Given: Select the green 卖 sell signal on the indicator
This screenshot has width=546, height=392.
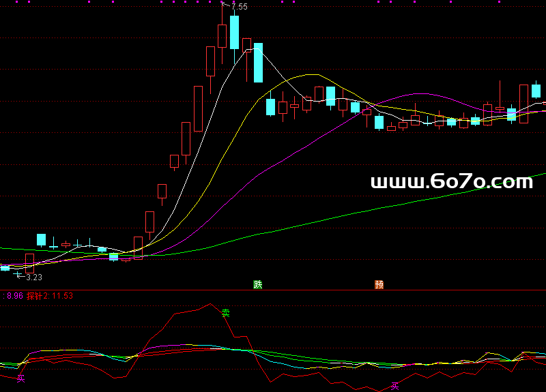Looking at the screenshot, I should [x=226, y=313].
